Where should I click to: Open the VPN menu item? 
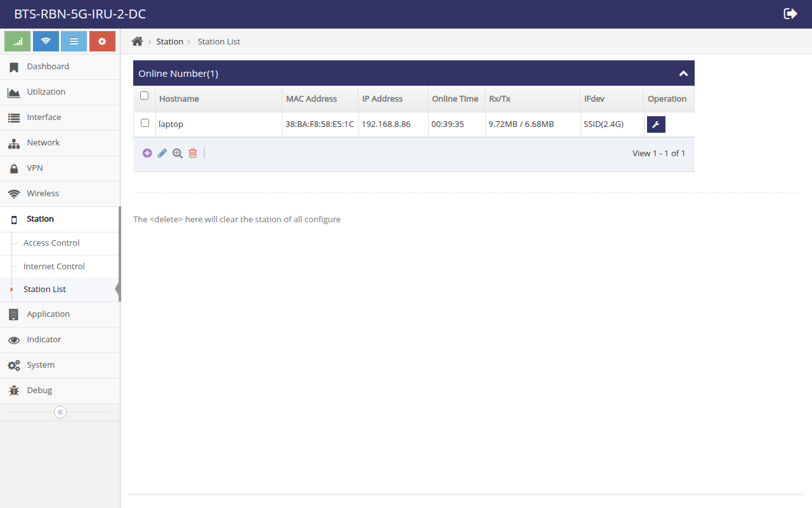tap(60, 168)
